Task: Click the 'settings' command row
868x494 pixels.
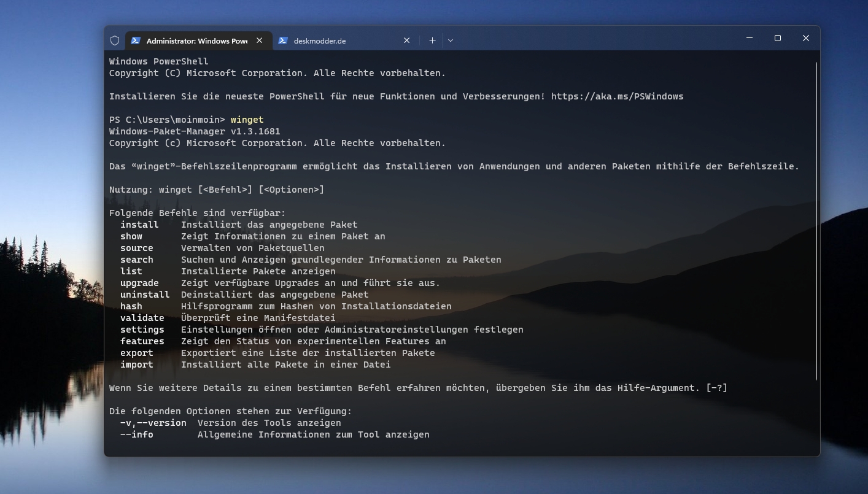Action: point(322,330)
